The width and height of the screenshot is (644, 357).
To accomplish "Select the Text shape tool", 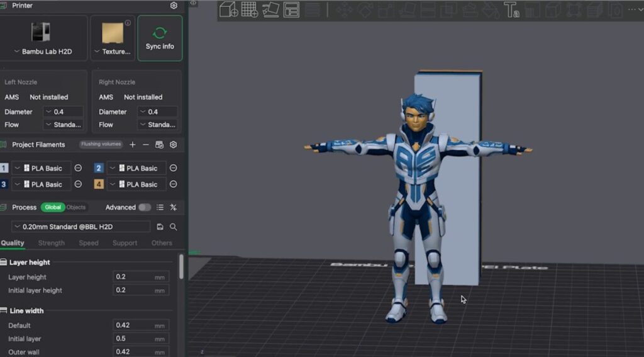I will coord(511,11).
